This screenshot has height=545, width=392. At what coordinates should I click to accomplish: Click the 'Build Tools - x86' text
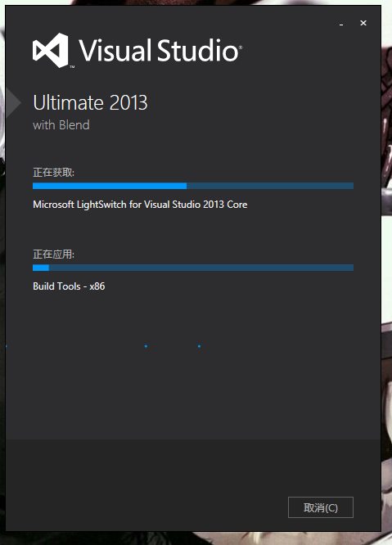tap(69, 286)
